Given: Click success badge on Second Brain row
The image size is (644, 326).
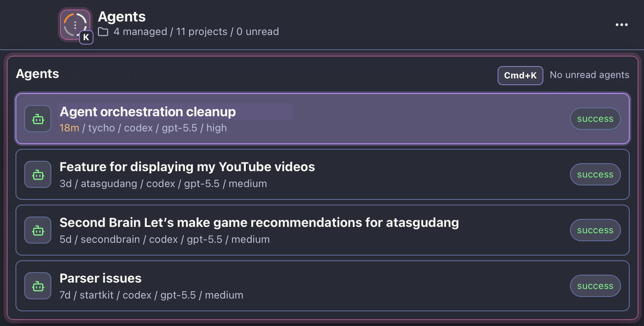Looking at the screenshot, I should pyautogui.click(x=595, y=230).
